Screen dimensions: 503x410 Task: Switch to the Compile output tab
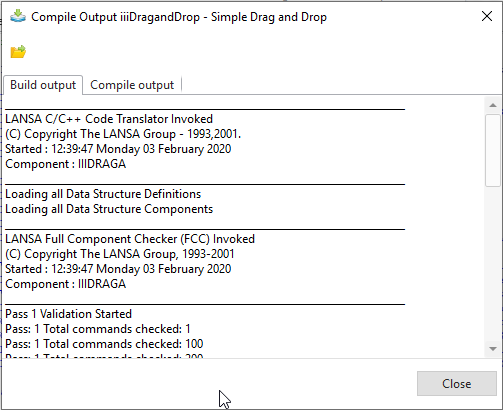coord(132,85)
